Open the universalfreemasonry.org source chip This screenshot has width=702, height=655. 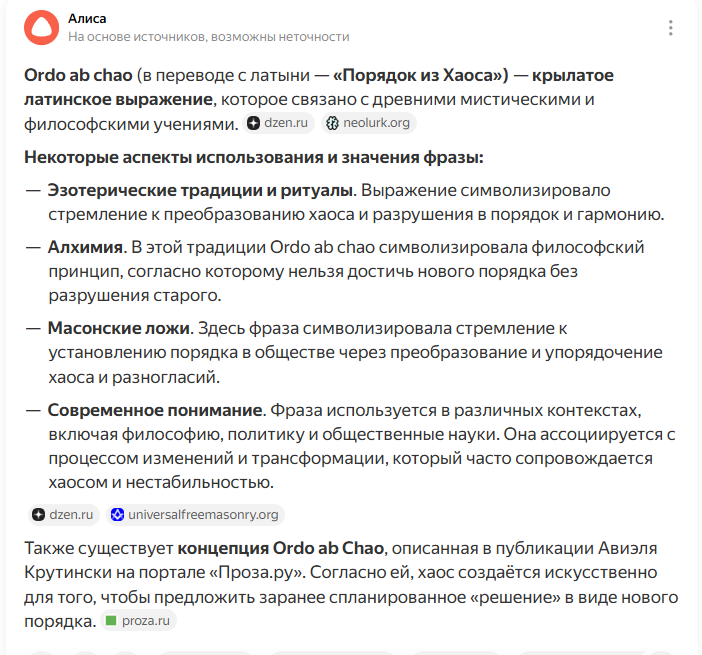point(196,515)
